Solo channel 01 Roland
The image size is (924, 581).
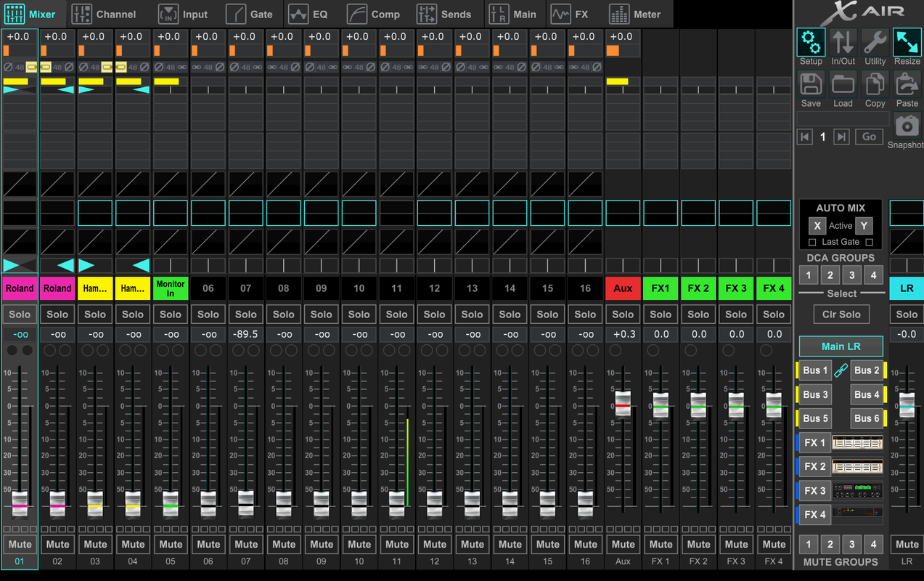tap(20, 314)
